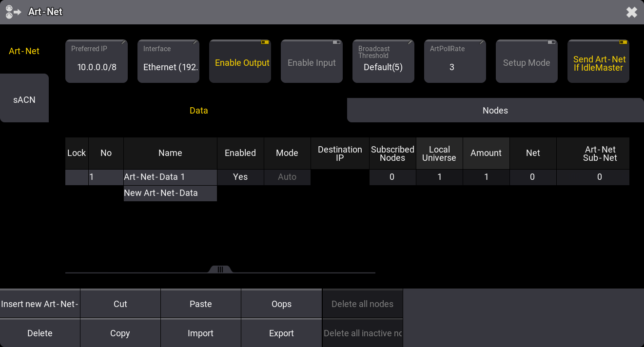Click the Lock cell of Art-Net-Data 1
Screen dimensions: 644x347
(x=77, y=177)
